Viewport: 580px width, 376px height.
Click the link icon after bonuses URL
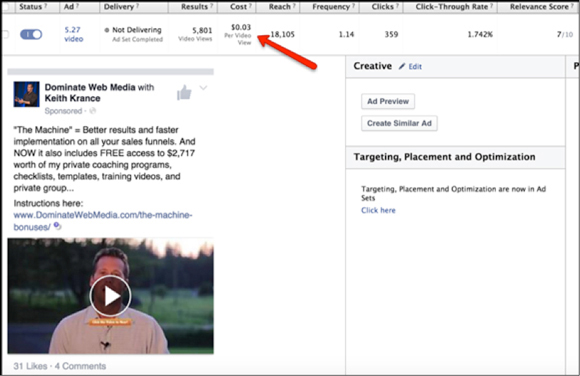click(57, 225)
